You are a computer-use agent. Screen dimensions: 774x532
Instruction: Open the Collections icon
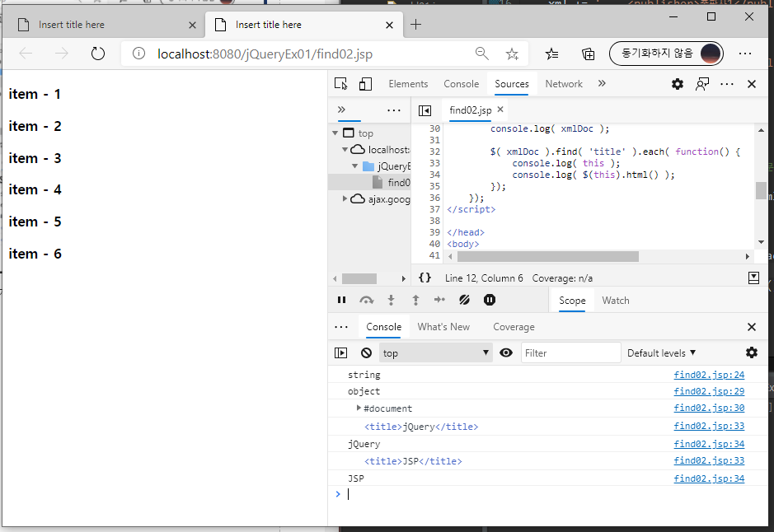[x=588, y=54]
